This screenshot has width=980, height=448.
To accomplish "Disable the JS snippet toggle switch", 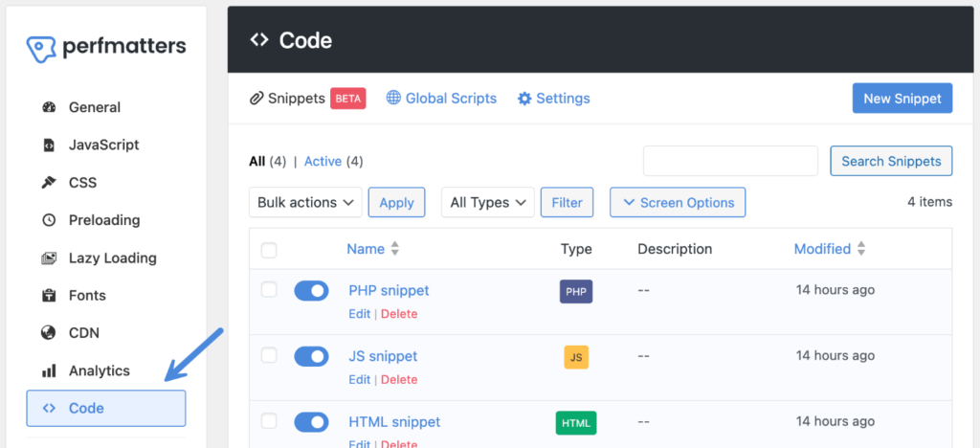I will [311, 356].
